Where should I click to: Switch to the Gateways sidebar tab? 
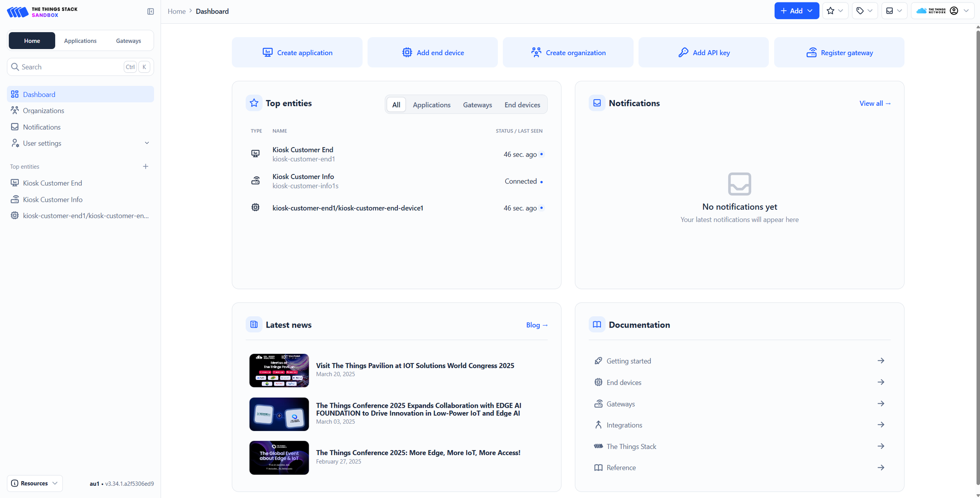coord(128,40)
